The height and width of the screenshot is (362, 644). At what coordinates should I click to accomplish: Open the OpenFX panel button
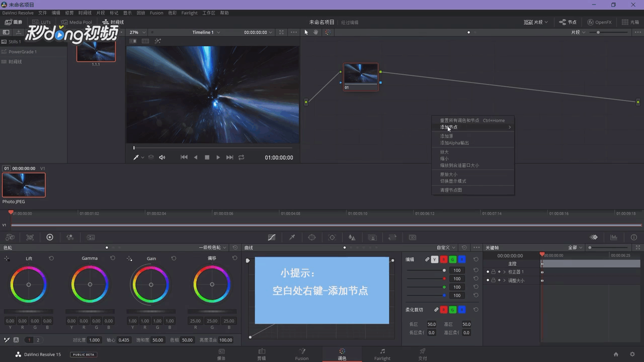[599, 22]
